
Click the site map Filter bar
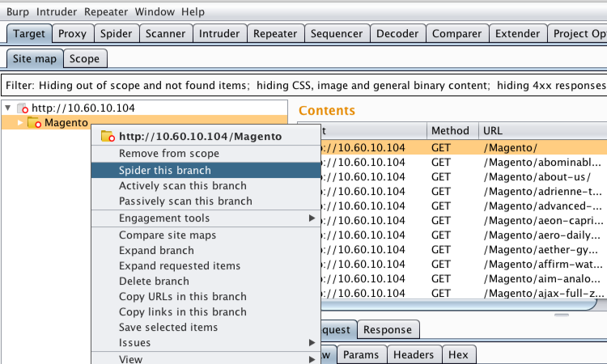tap(304, 85)
